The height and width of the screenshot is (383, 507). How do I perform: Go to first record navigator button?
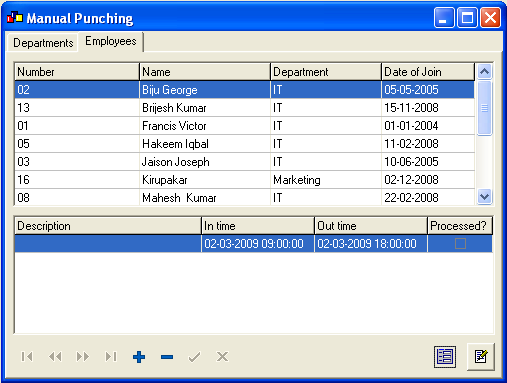27,357
